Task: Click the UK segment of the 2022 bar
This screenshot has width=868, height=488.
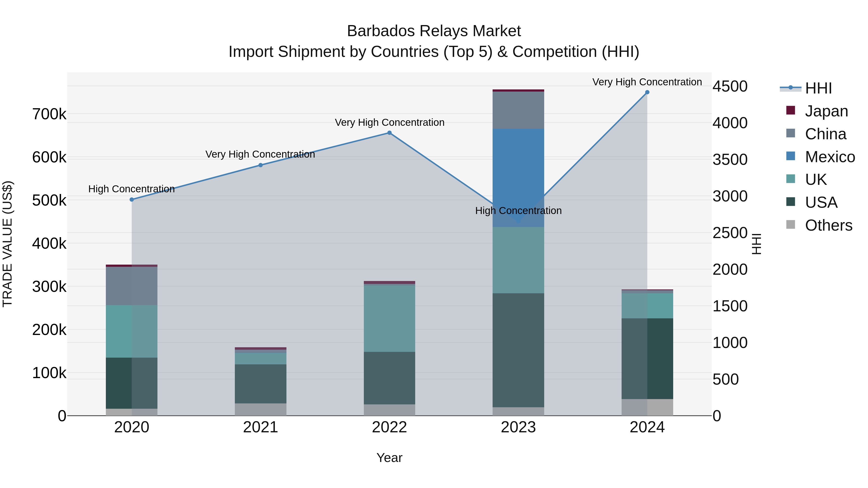Action: pos(390,319)
